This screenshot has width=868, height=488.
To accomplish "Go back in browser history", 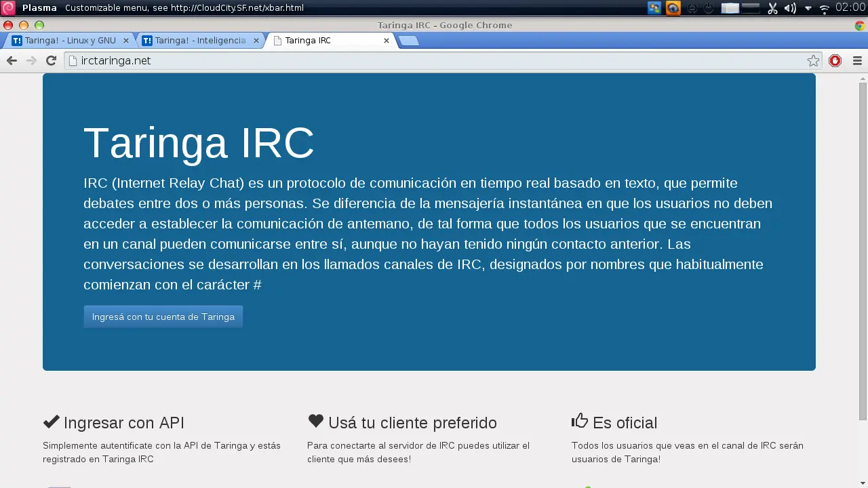I will coord(12,61).
